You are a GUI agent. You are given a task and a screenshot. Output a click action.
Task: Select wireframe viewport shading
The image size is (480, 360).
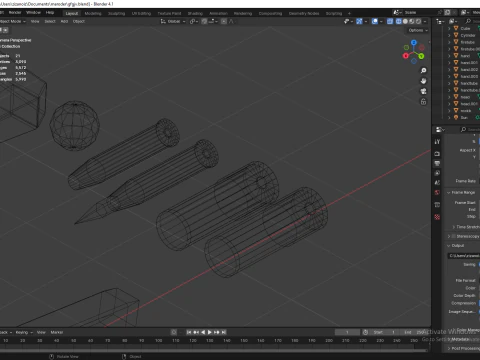(399, 21)
